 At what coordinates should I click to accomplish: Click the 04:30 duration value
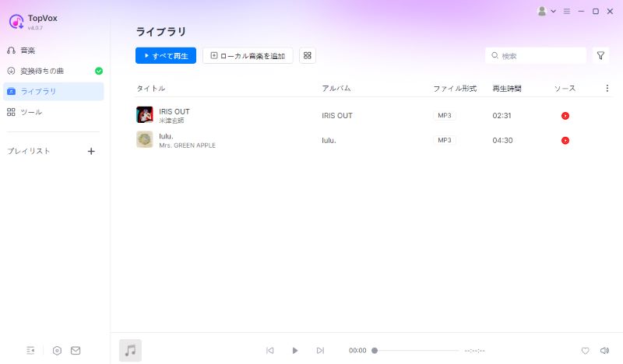502,140
